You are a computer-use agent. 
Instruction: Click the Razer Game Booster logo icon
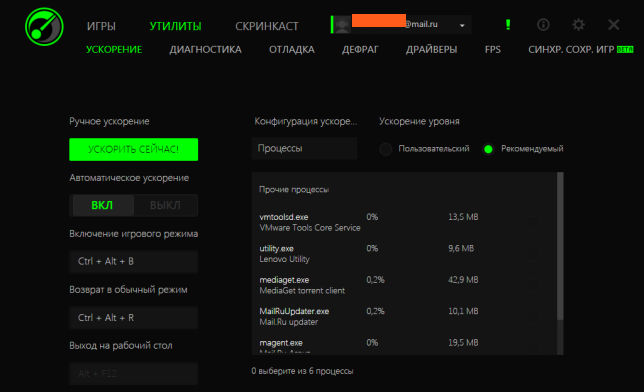coord(44,27)
